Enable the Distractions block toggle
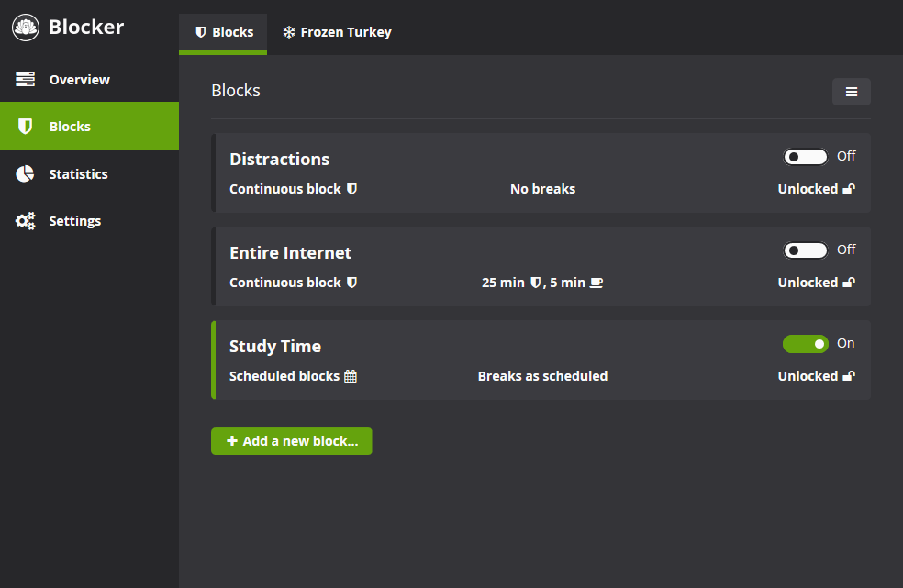Viewport: 903px width, 588px height. click(805, 157)
